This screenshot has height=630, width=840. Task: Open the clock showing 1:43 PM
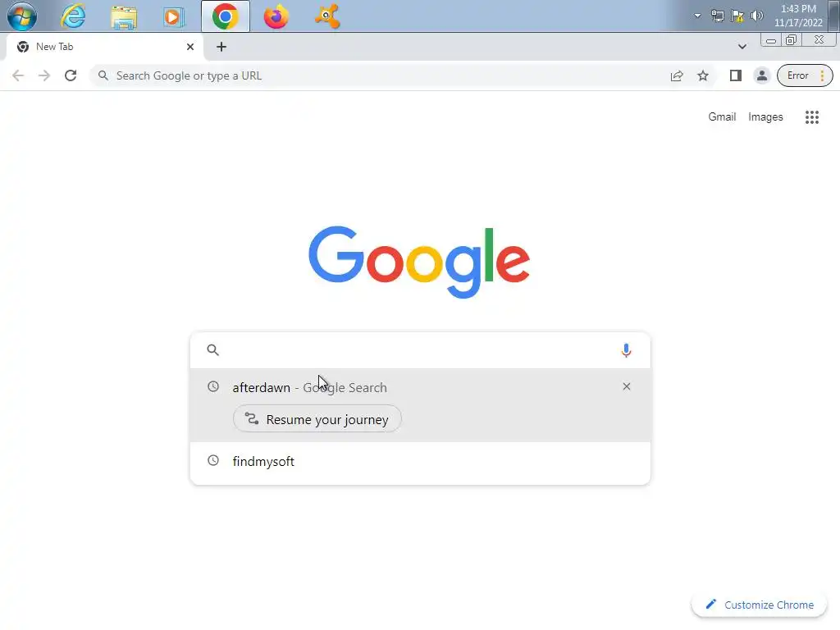coord(798,16)
